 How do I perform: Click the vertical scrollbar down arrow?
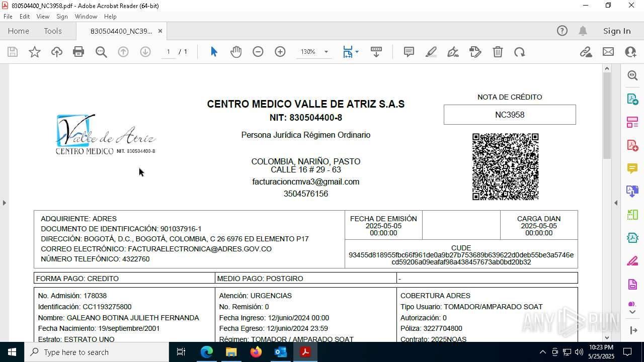(607, 338)
